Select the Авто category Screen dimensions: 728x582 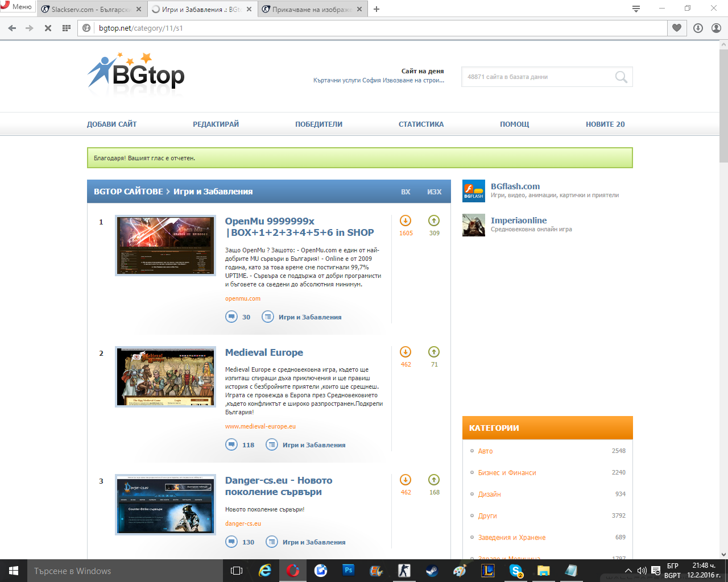coord(485,451)
